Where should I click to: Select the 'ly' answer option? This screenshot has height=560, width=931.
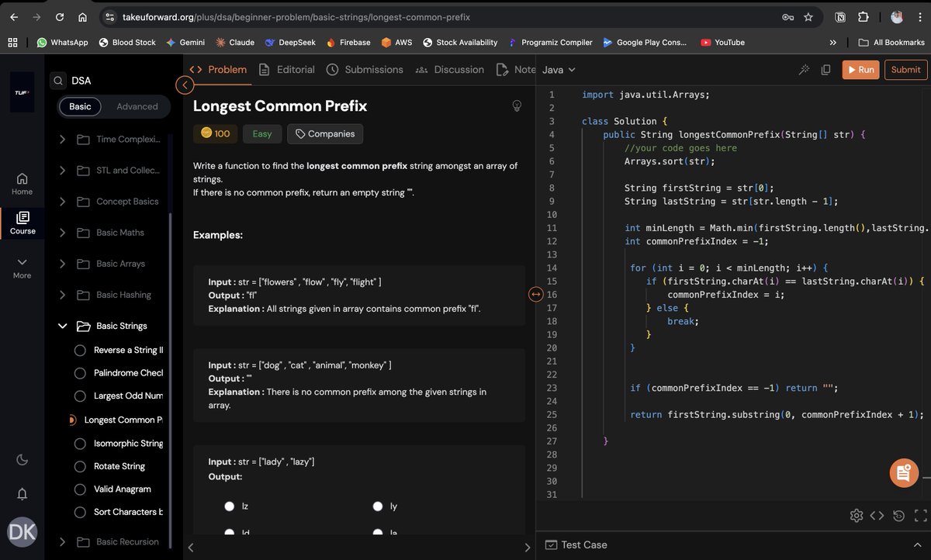378,506
